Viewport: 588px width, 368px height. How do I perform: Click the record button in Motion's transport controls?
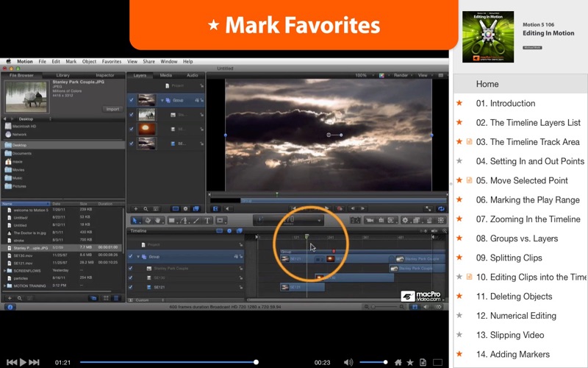(340, 208)
